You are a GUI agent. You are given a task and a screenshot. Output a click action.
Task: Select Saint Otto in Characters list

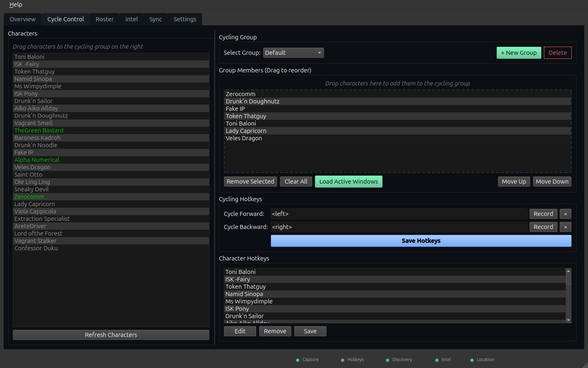tap(111, 175)
